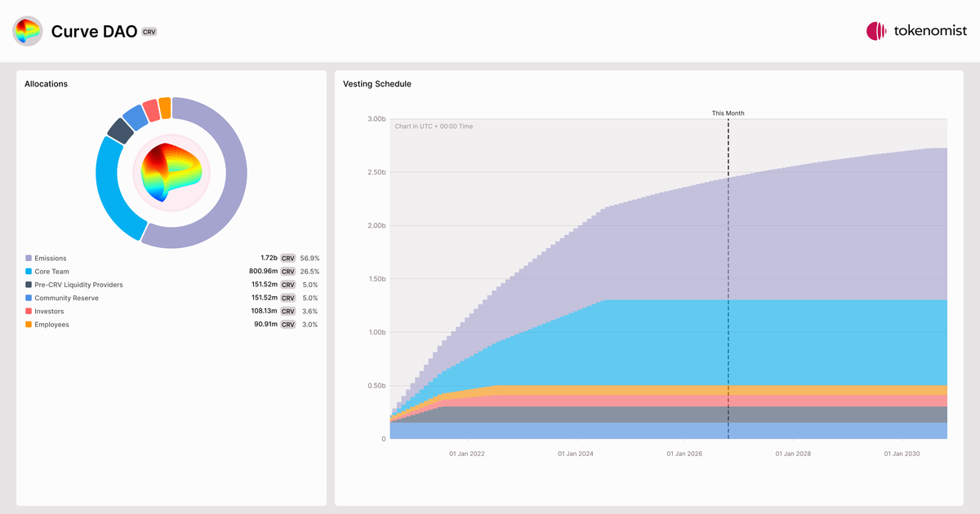Click the "3.00b" y-axis label
The image size is (980, 514).
(x=376, y=119)
